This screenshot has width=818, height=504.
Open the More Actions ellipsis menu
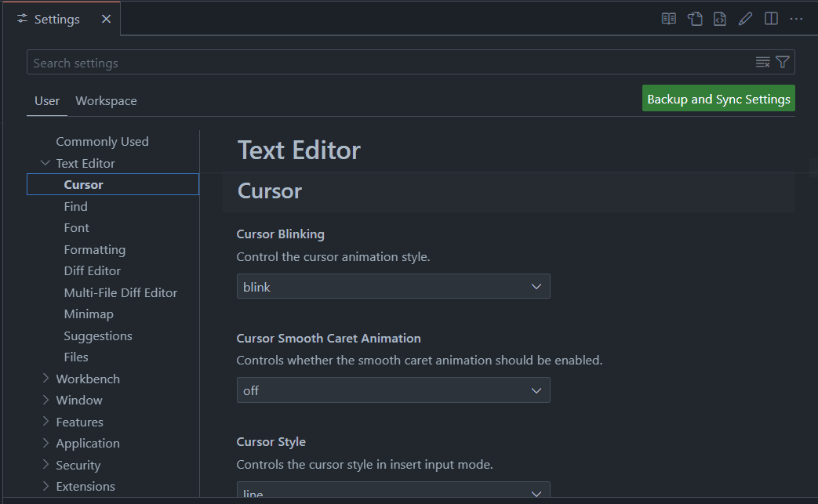(x=797, y=19)
